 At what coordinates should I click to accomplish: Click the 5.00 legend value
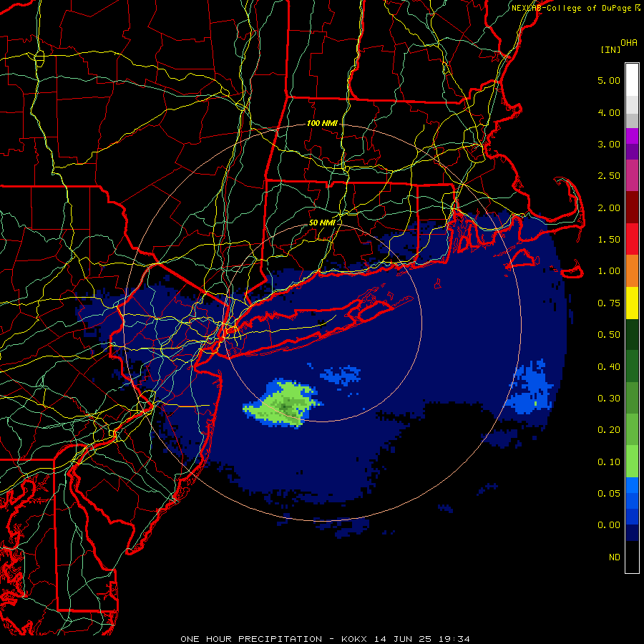point(609,80)
